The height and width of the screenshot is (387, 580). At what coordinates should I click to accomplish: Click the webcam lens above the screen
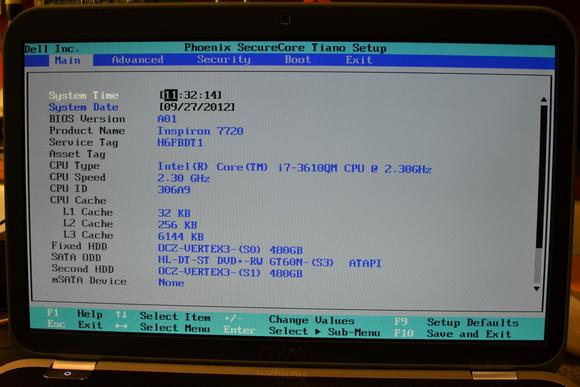point(285,19)
